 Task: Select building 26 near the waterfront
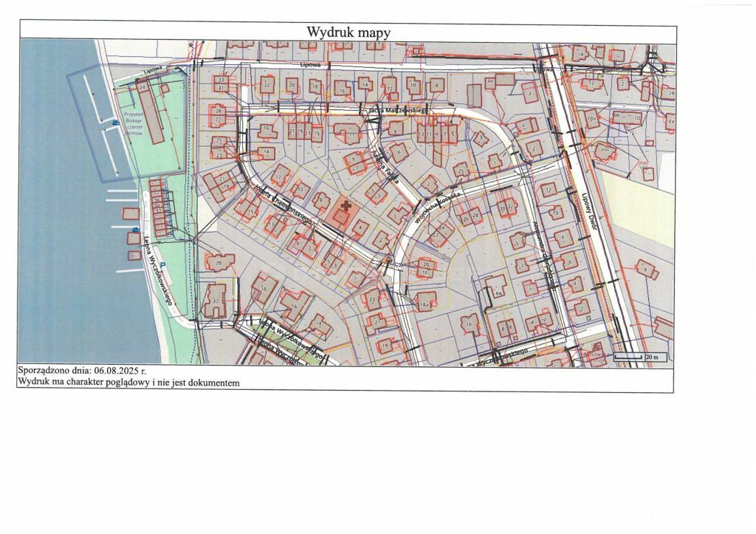(x=218, y=262)
